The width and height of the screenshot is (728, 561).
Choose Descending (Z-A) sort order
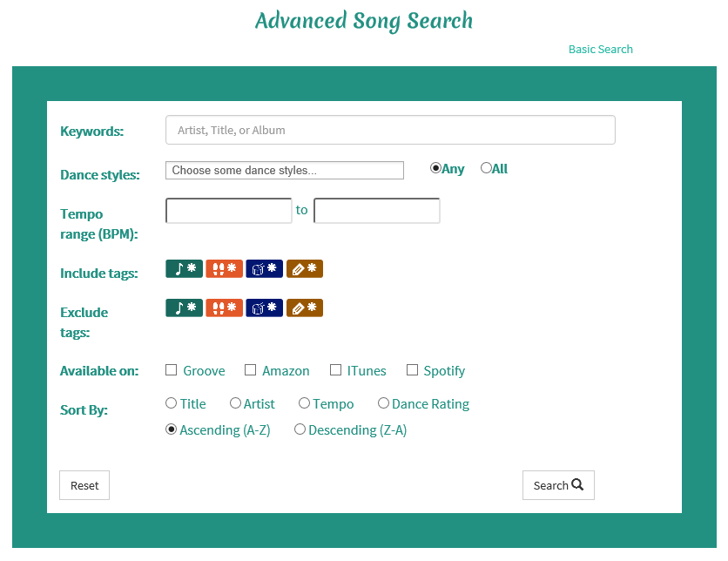[300, 429]
